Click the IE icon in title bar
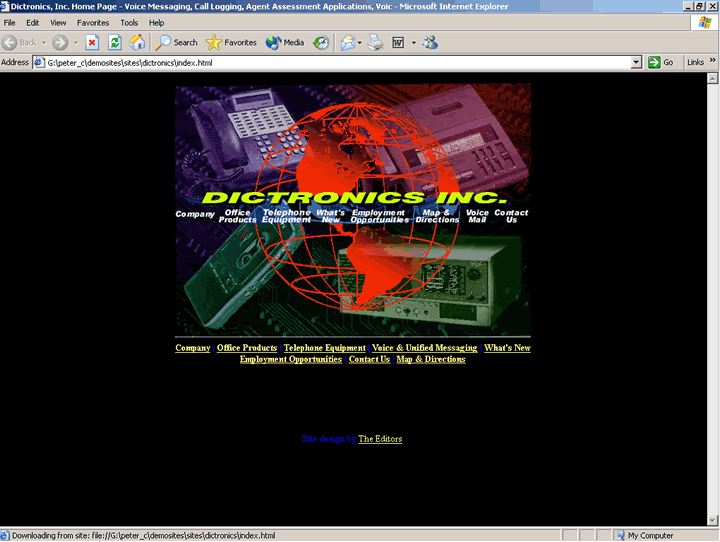720x542 pixels. coord(5,6)
